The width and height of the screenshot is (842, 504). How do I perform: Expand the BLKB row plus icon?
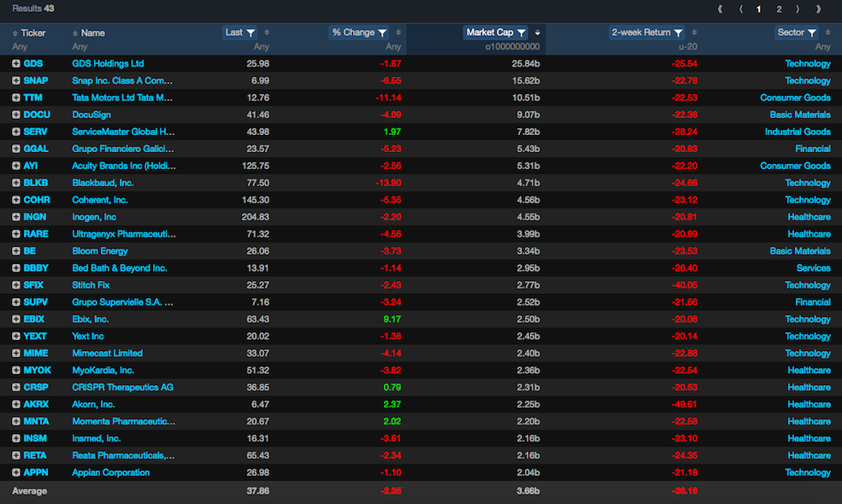click(16, 183)
